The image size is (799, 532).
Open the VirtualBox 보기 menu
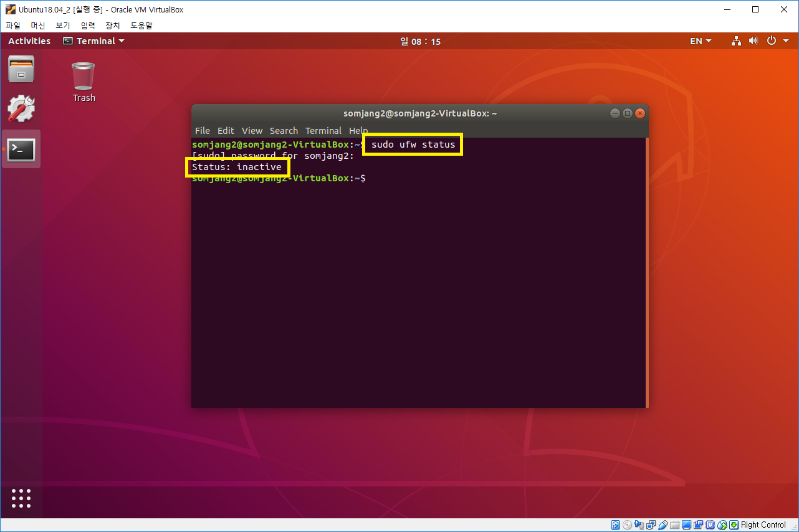click(63, 26)
